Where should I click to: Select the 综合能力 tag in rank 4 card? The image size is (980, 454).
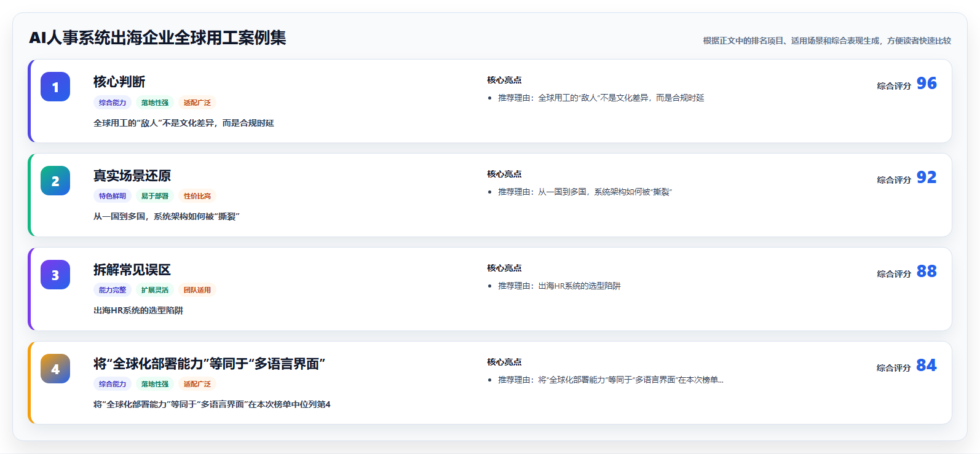click(x=113, y=384)
